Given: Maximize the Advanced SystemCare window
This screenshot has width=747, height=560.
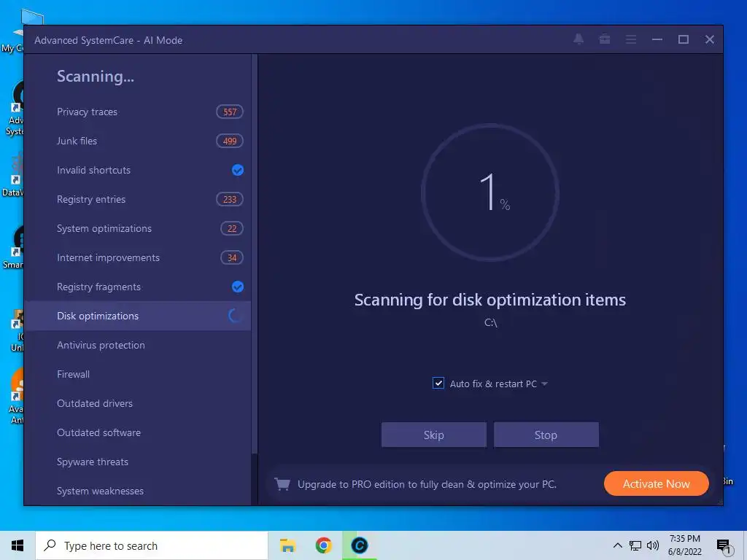Looking at the screenshot, I should coord(683,39).
